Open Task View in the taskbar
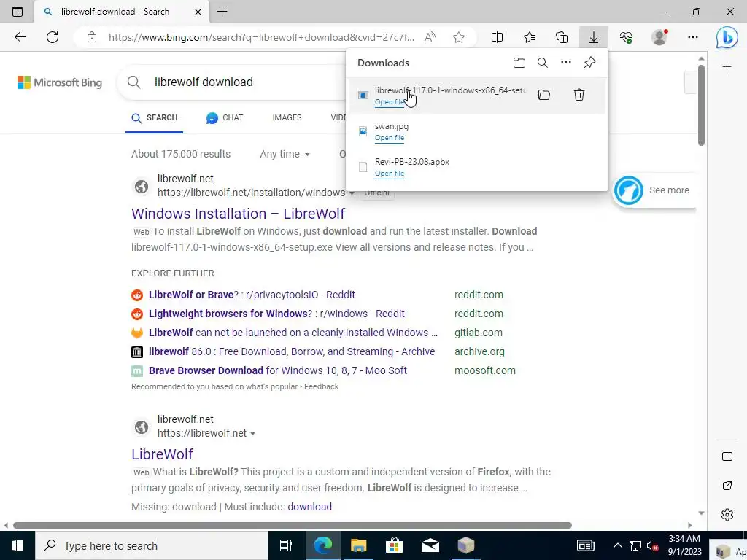 pos(286,545)
